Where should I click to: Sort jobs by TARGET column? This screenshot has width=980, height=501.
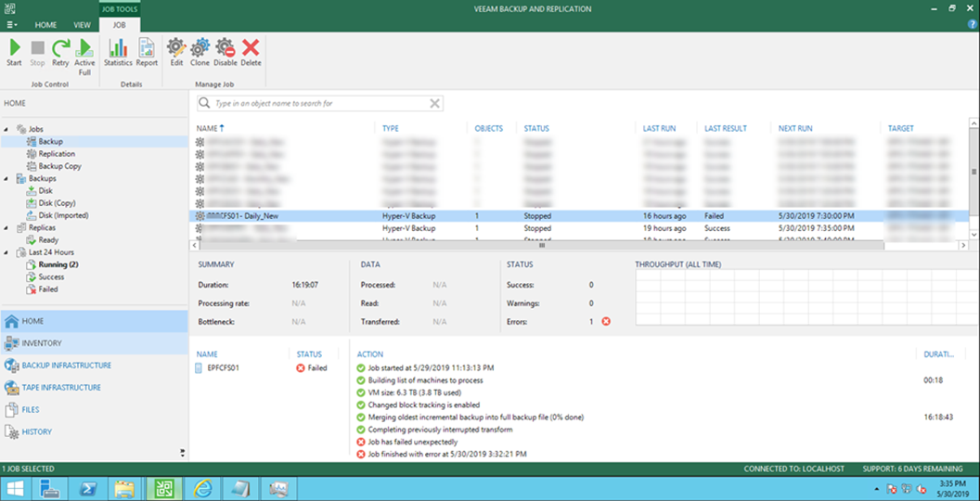(x=900, y=128)
